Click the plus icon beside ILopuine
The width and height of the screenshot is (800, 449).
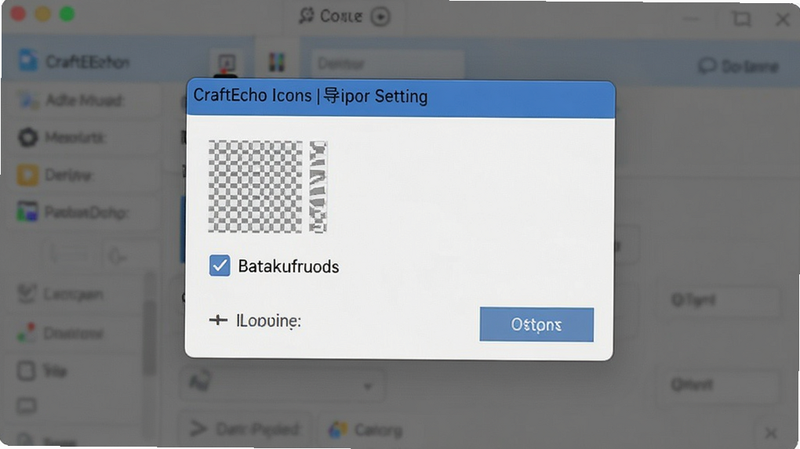[218, 320]
